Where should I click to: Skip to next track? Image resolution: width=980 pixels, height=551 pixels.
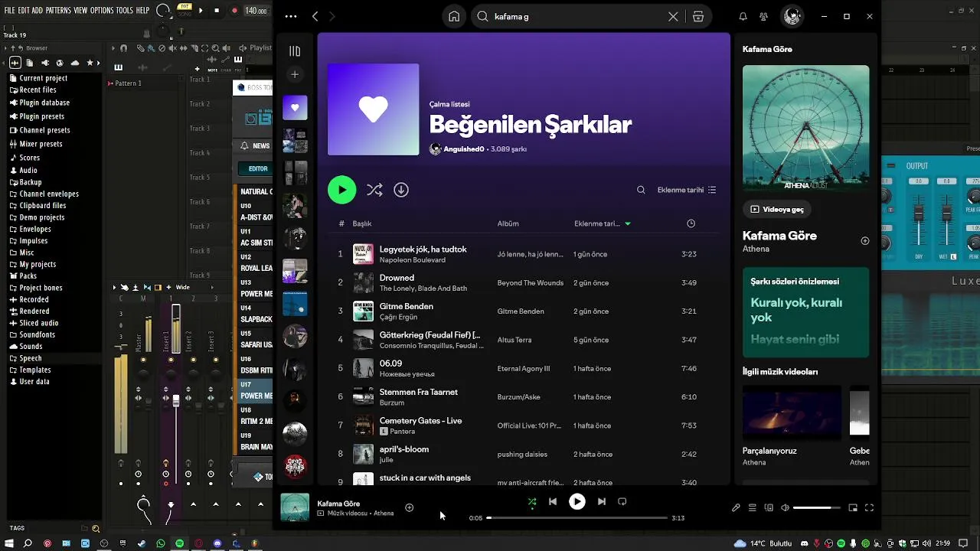point(602,502)
